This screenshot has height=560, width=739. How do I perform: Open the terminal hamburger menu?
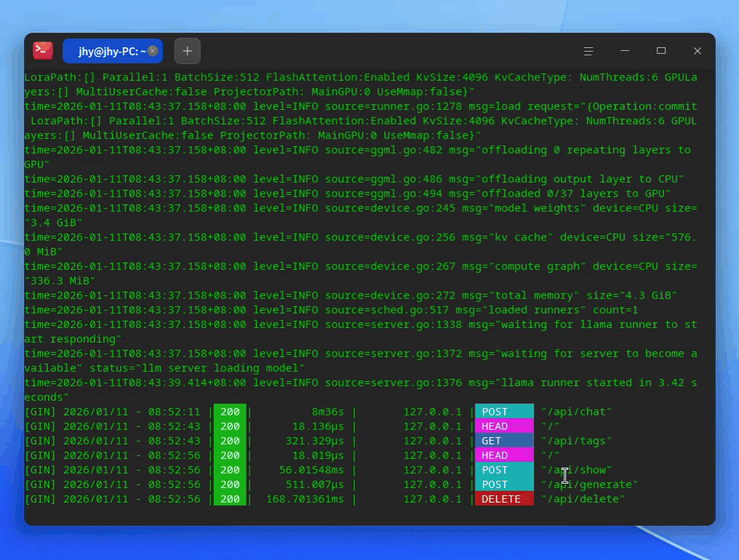click(x=588, y=51)
